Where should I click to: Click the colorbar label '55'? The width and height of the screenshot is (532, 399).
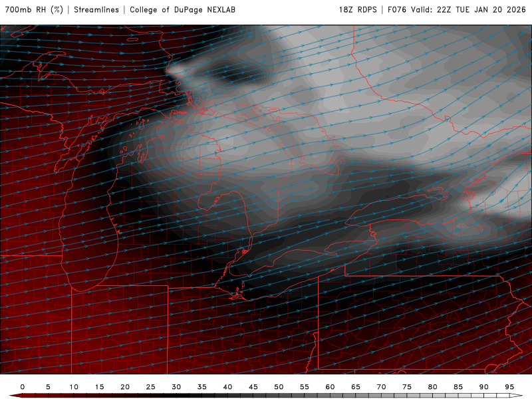click(x=305, y=387)
